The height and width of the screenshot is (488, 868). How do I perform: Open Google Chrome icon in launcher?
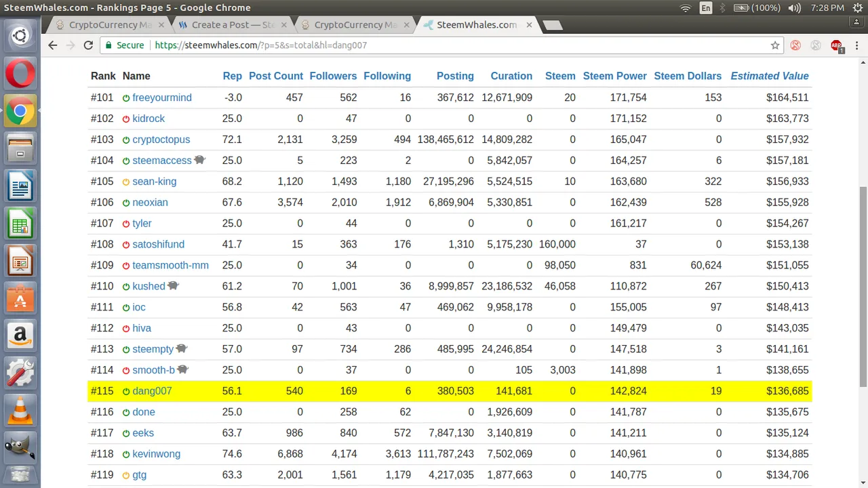20,112
